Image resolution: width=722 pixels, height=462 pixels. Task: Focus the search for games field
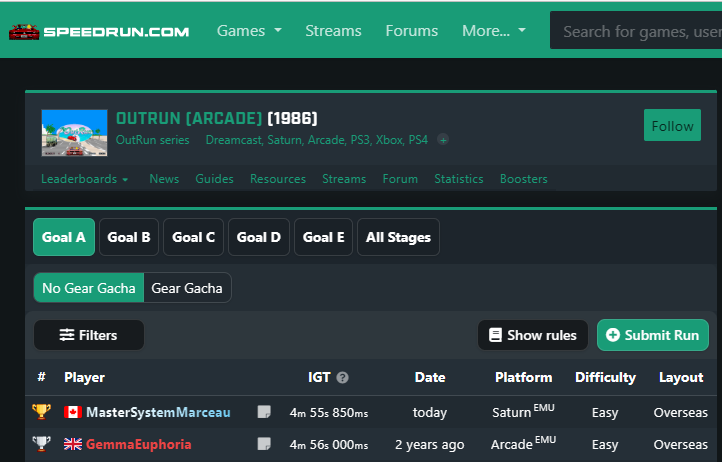click(636, 31)
